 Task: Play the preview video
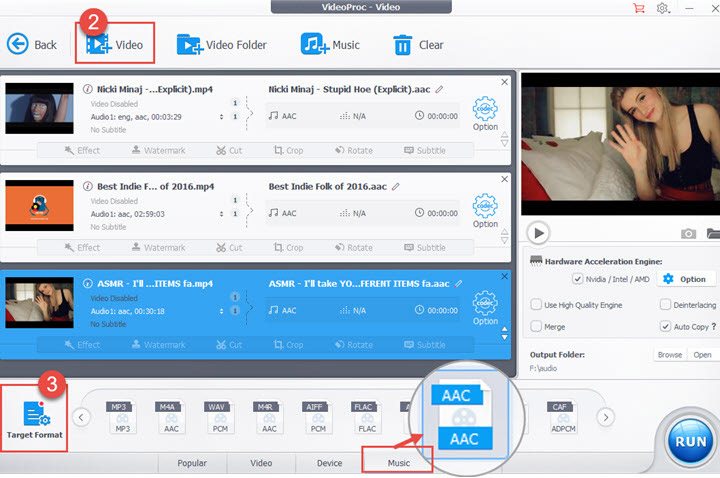[x=539, y=233]
